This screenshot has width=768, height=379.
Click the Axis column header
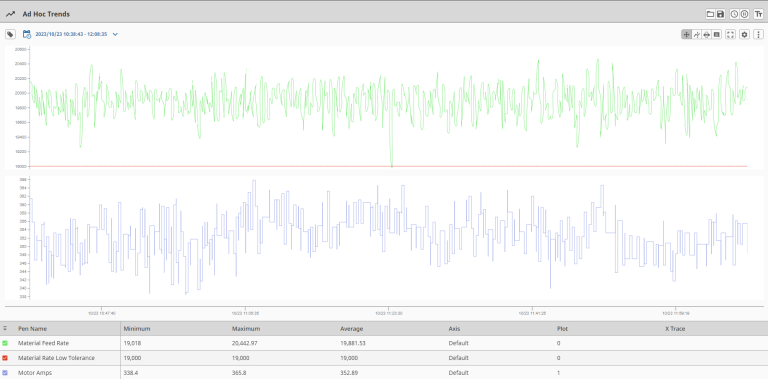454,329
